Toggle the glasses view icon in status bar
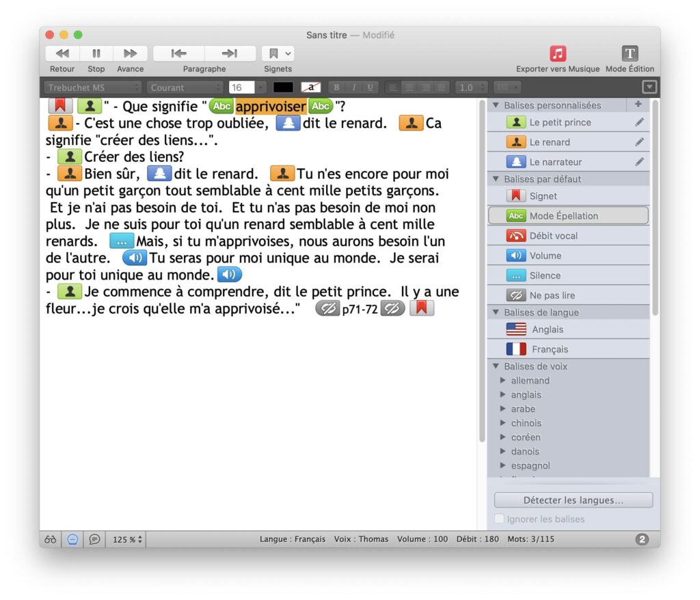 click(x=51, y=539)
